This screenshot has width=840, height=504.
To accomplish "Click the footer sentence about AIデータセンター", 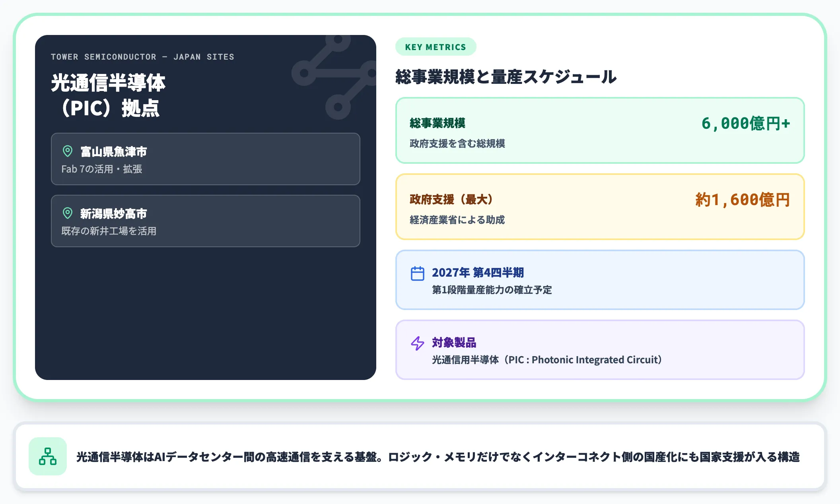I will point(438,457).
